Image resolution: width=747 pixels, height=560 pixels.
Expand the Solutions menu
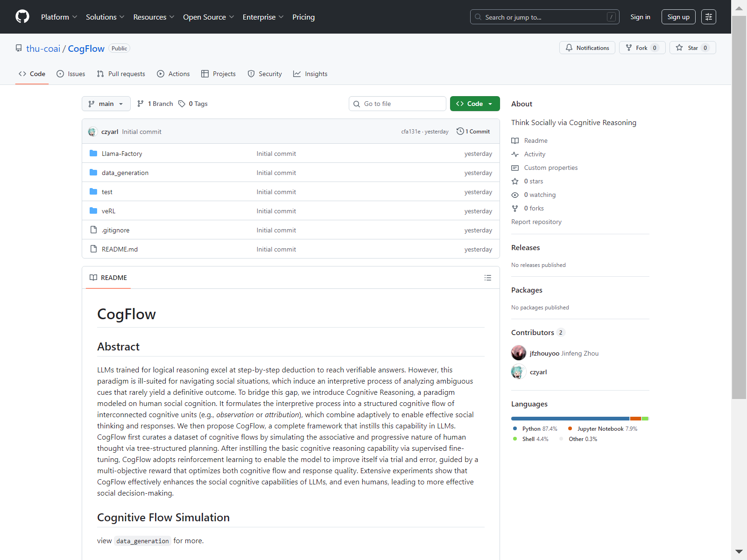pyautogui.click(x=105, y=17)
